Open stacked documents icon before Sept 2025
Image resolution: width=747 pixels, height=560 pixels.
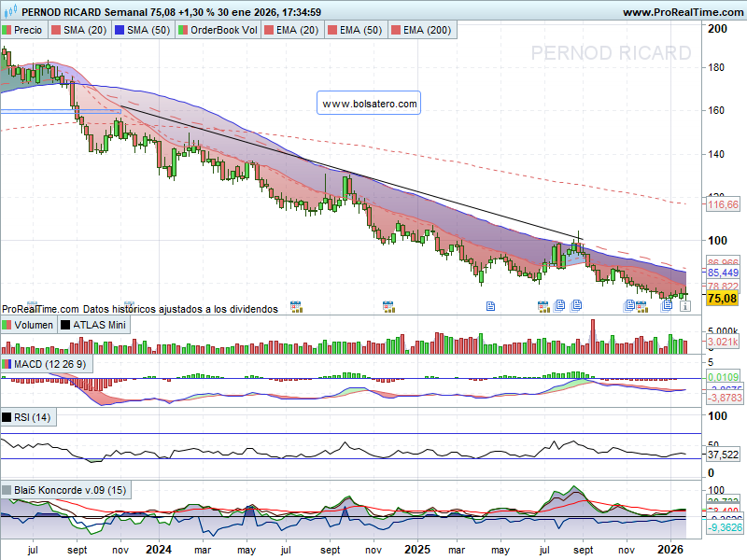(576, 305)
